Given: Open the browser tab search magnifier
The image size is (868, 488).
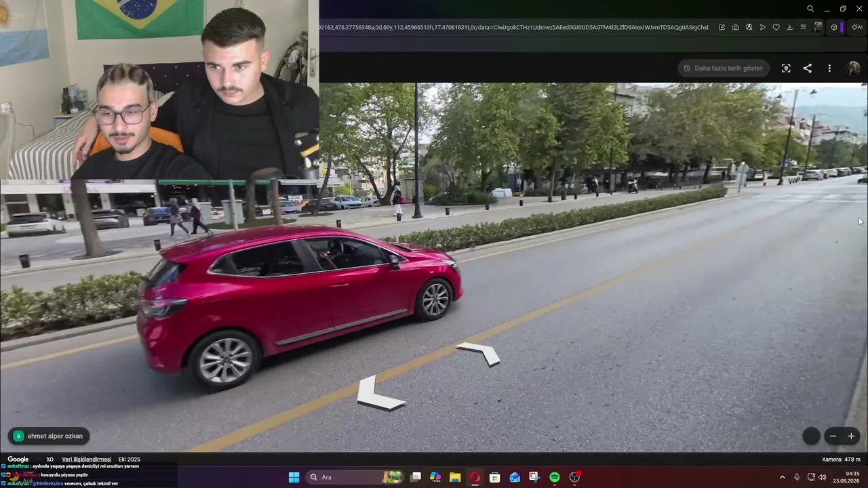Looking at the screenshot, I should (810, 9).
